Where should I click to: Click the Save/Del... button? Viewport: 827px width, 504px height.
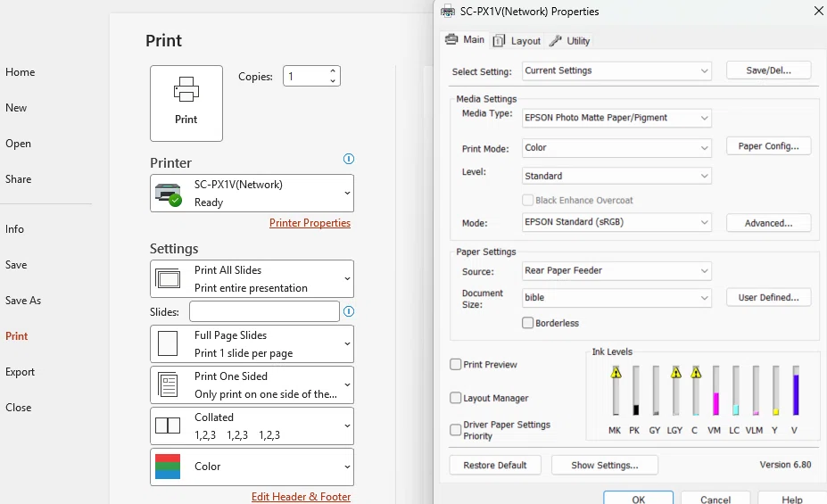[x=768, y=70]
